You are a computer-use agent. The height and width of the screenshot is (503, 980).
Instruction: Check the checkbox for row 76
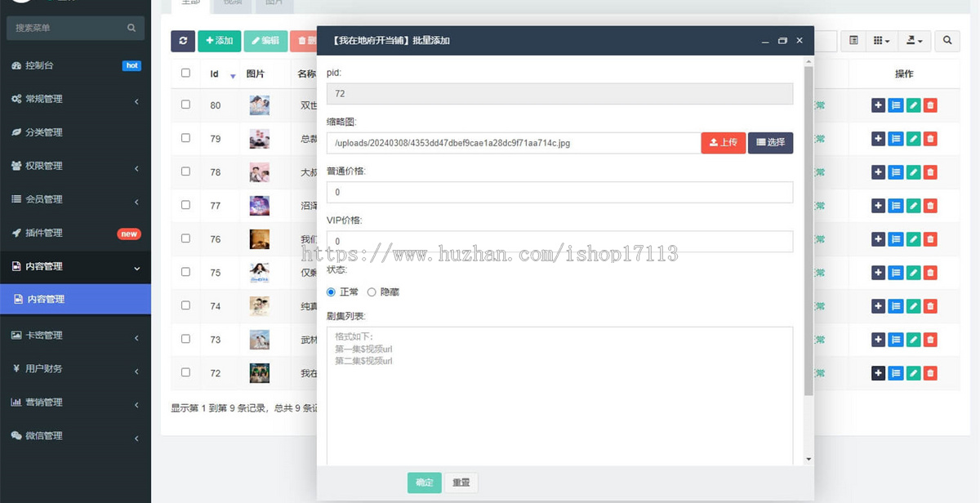[185, 238]
